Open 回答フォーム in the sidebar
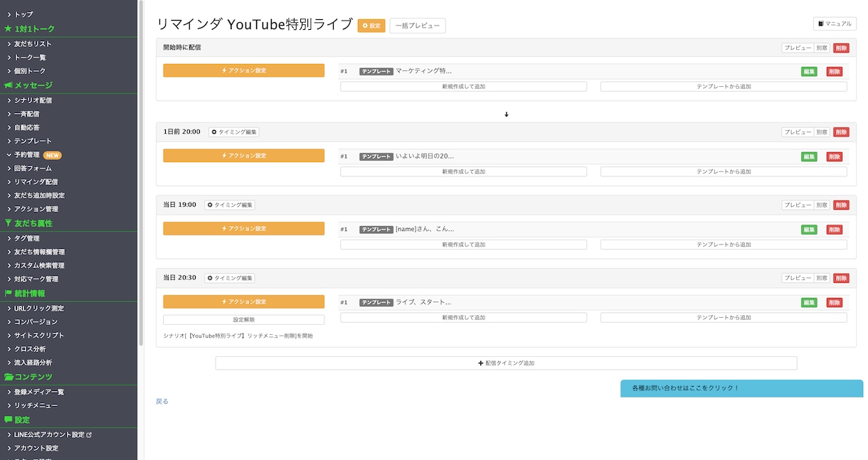 point(33,169)
